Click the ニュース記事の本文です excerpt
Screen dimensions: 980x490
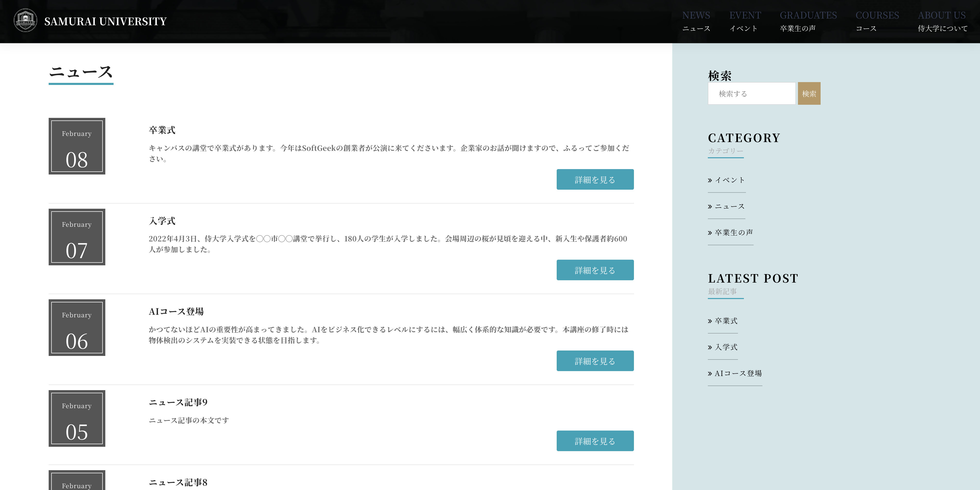(x=189, y=421)
